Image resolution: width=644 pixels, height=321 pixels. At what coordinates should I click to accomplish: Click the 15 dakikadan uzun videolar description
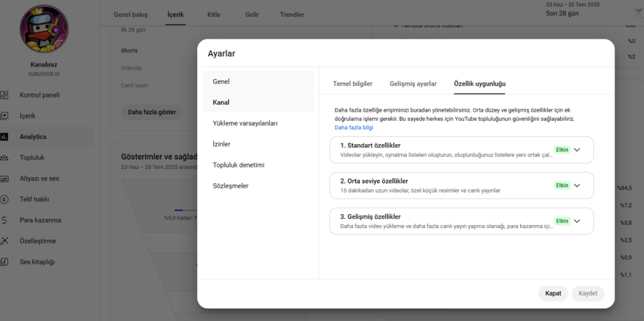pos(420,191)
